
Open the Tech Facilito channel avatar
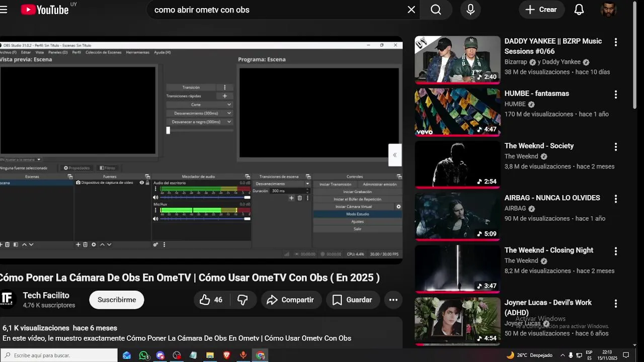click(x=7, y=299)
